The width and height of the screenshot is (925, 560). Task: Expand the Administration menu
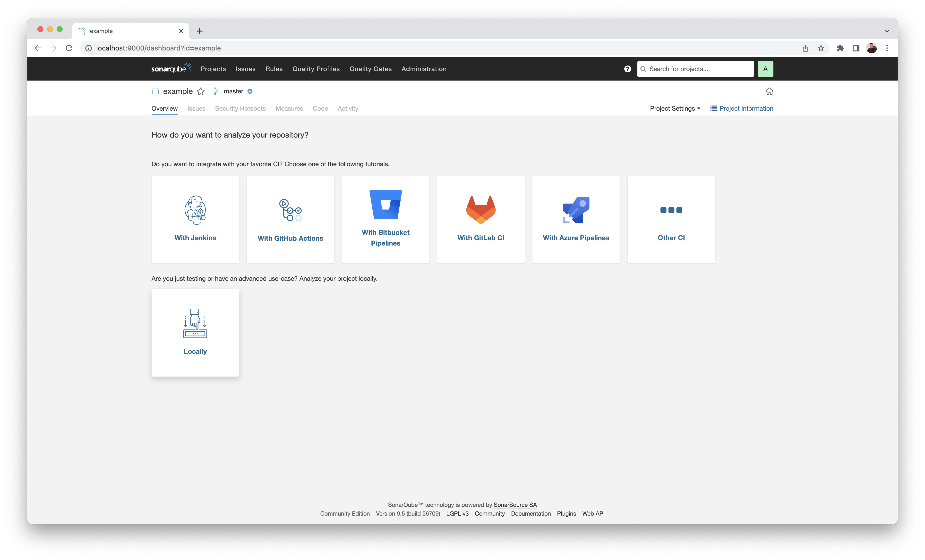(x=424, y=69)
